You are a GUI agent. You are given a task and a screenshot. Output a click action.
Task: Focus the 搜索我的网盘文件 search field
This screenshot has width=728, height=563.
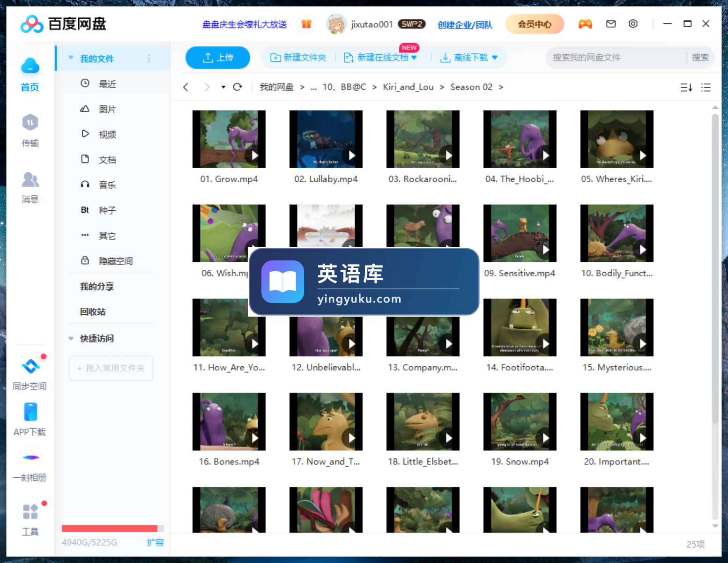[x=615, y=58]
